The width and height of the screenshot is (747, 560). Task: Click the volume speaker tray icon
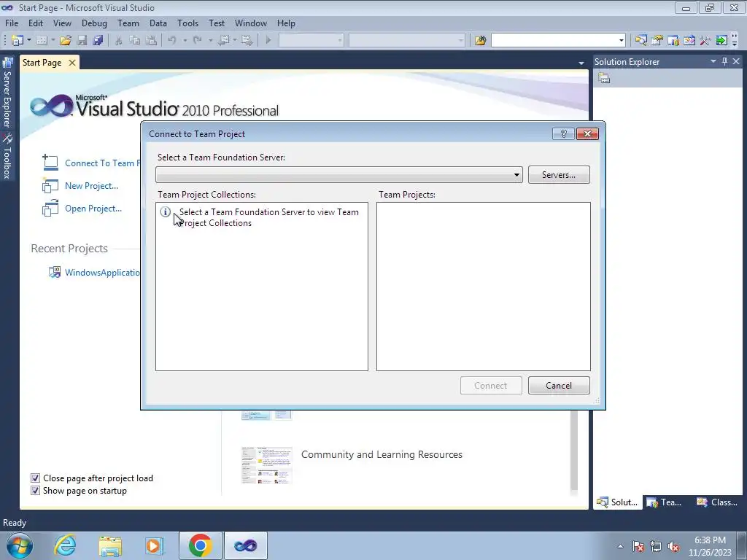[673, 547]
